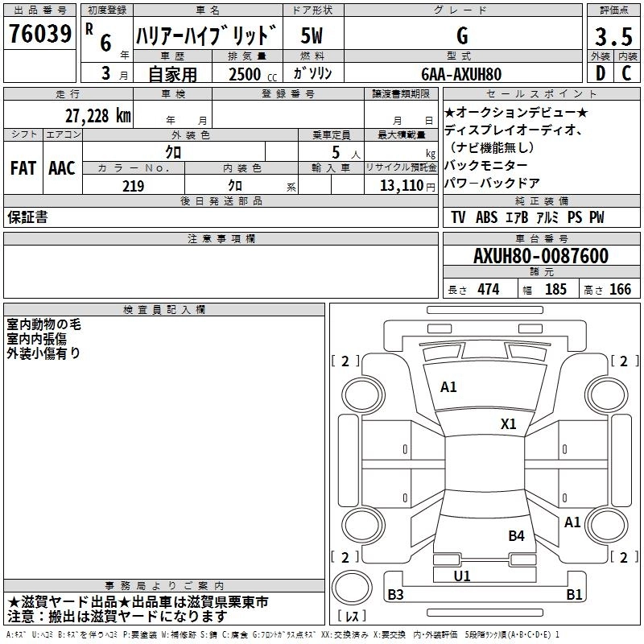Select the U1 dent mark on rear bumper
644x644 pixels.
point(462,576)
